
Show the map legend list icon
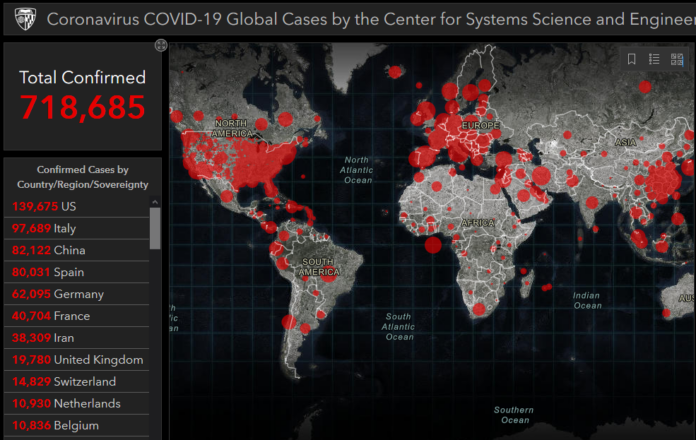[654, 59]
